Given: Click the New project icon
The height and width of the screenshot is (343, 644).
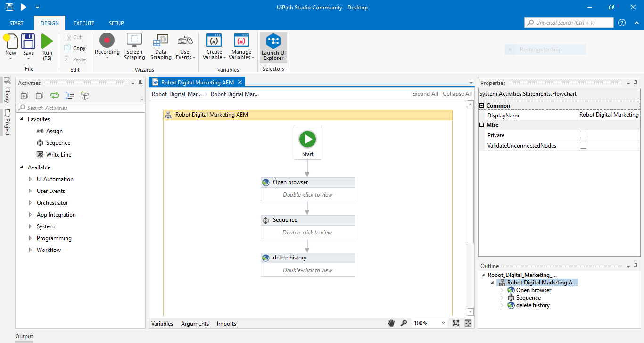Looking at the screenshot, I should (x=10, y=41).
